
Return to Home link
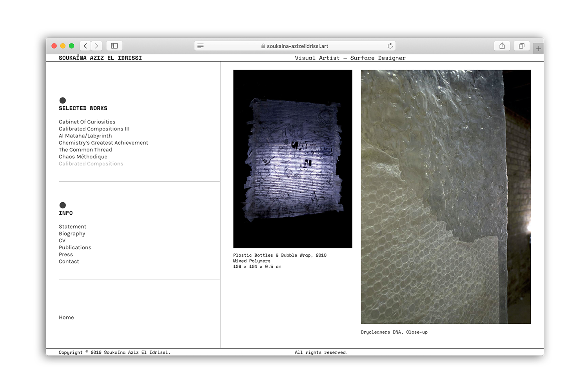[66, 318]
